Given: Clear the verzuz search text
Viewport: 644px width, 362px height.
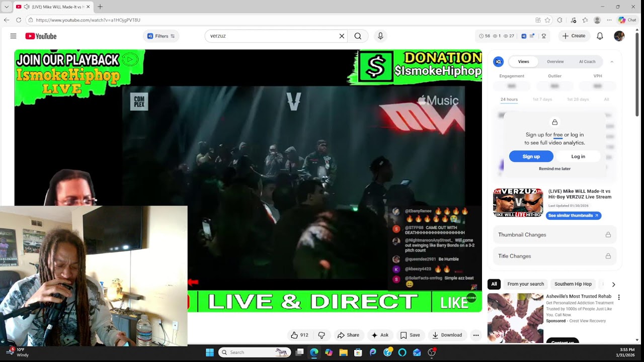Looking at the screenshot, I should [x=342, y=36].
